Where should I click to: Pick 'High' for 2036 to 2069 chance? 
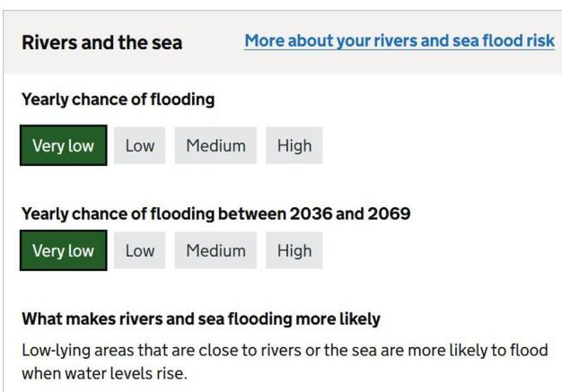pos(294,250)
